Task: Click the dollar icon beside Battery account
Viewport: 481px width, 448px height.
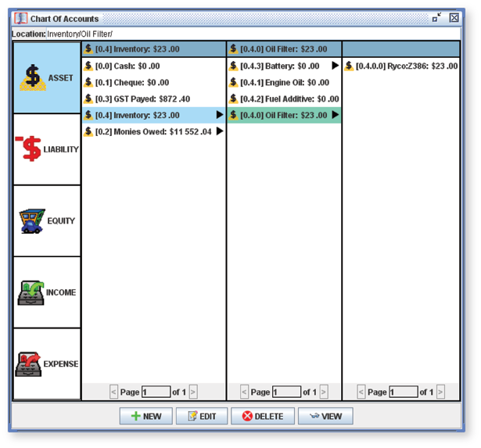Action: (x=233, y=66)
